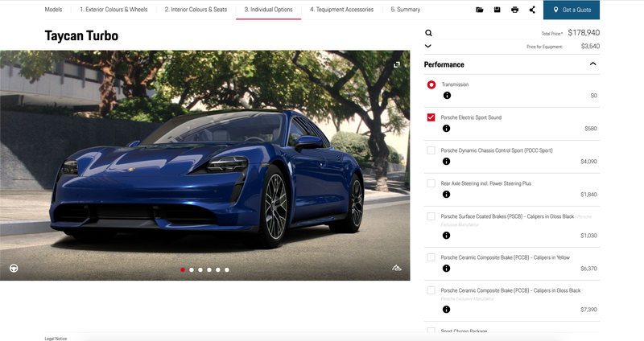Go to the Models tab
The height and width of the screenshot is (341, 644).
click(53, 10)
